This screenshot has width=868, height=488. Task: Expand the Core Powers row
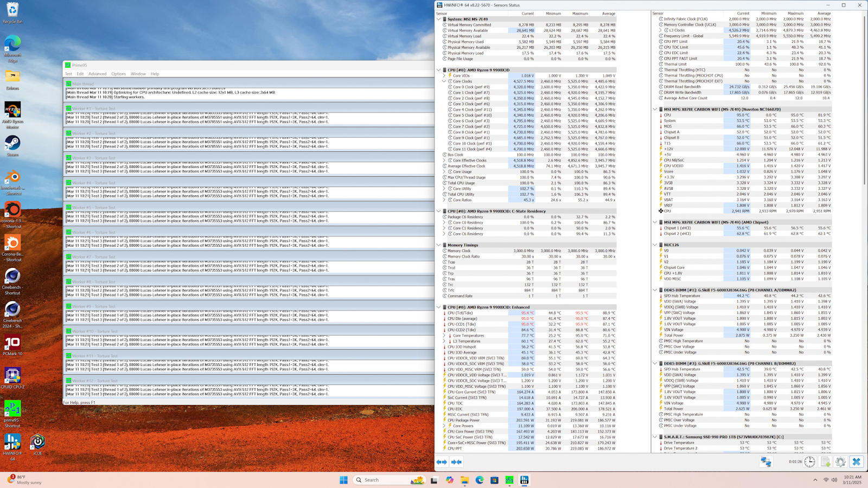point(444,426)
